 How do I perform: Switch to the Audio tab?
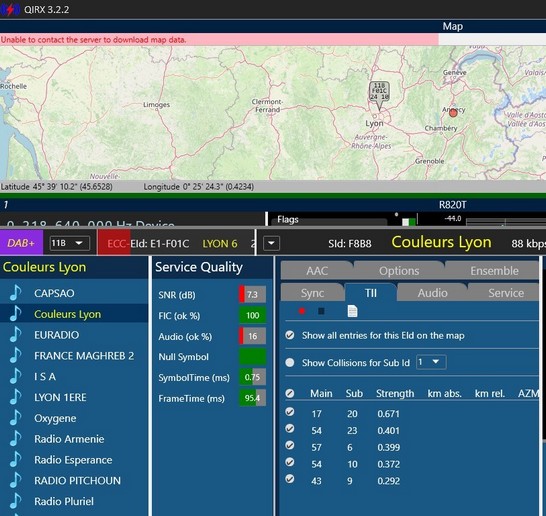432,293
